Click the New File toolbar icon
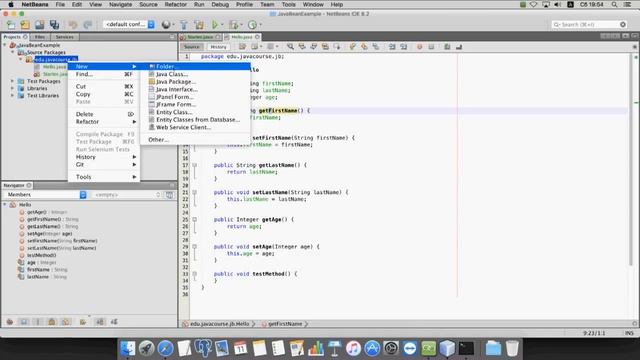 (x=11, y=25)
